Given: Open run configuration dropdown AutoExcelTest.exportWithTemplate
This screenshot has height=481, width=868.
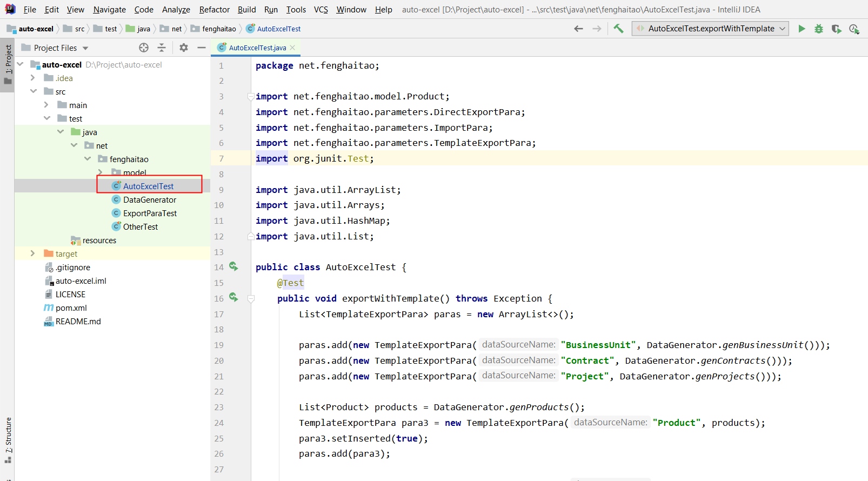Looking at the screenshot, I should [x=710, y=29].
